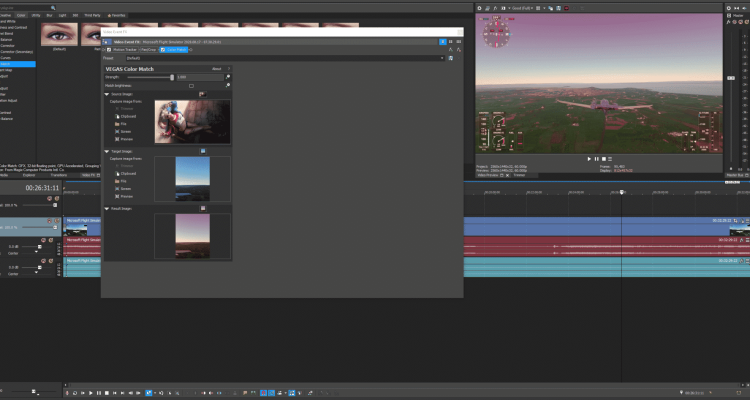Adjust the first audio track volume slider
The width and height of the screenshot is (750, 400).
point(40,247)
